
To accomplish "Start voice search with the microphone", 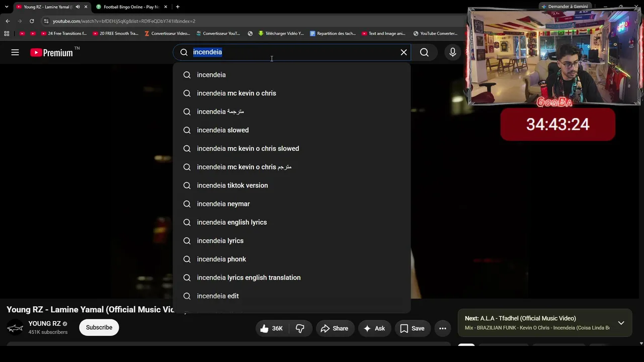I will [452, 52].
